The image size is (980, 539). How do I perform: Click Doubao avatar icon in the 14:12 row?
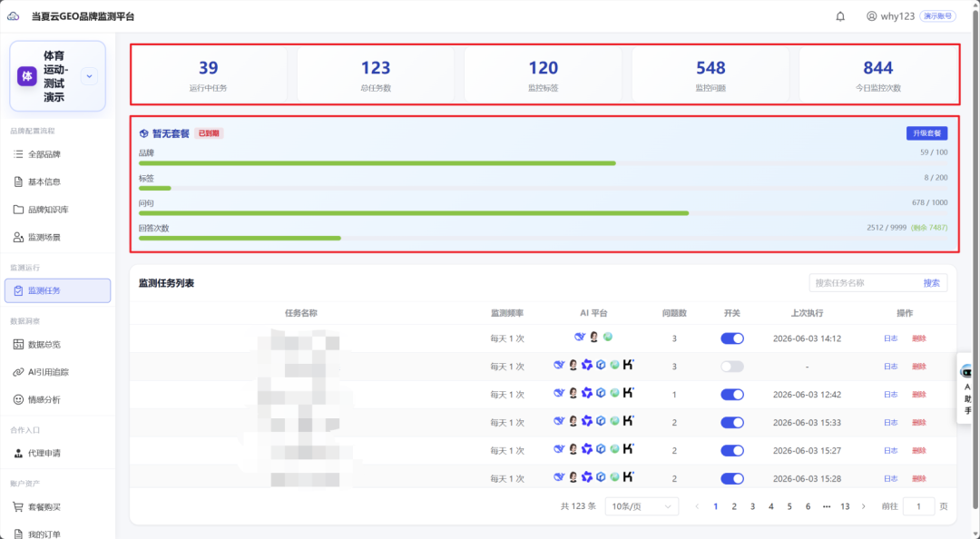(593, 337)
